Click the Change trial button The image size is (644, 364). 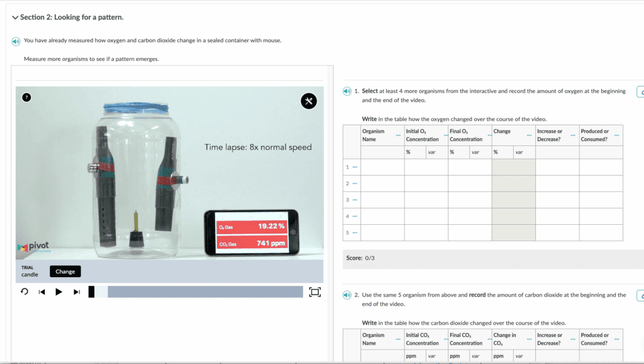coord(65,271)
